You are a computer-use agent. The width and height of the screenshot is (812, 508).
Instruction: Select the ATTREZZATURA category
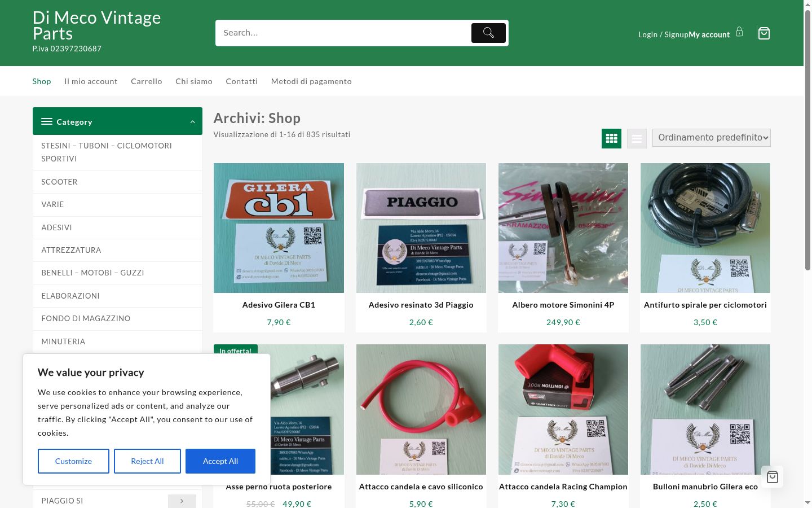tap(117, 250)
